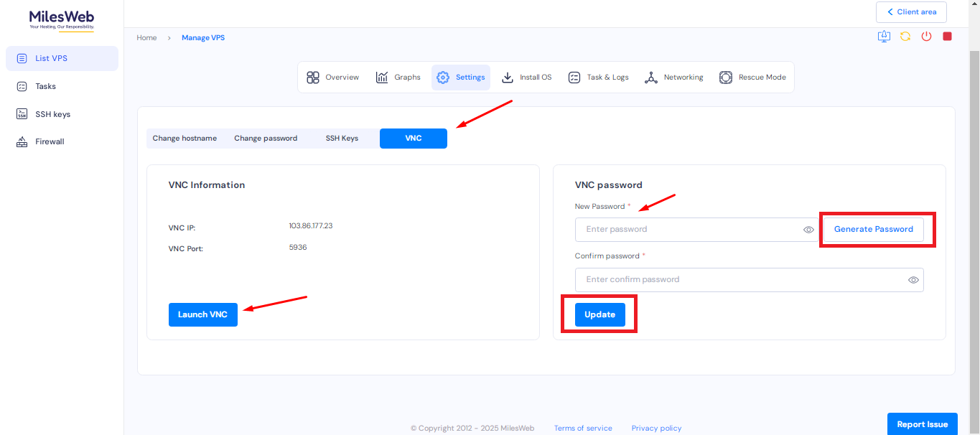
Task: Click the red power off icon
Action: (x=926, y=37)
